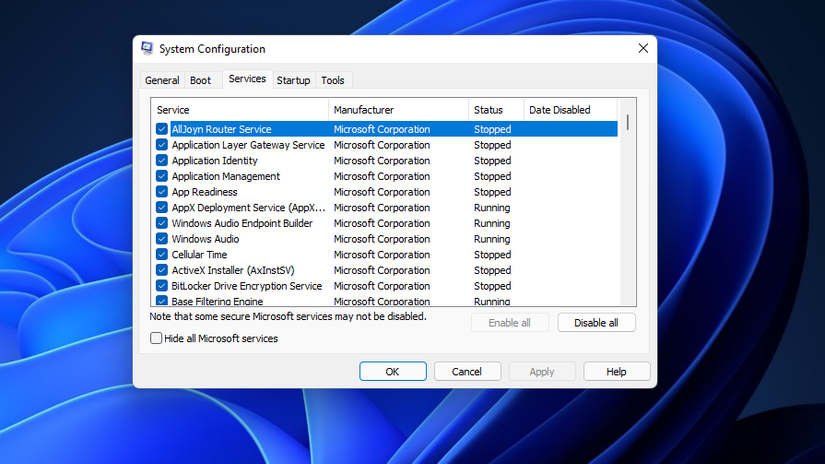Sort list by Service column header

240,110
